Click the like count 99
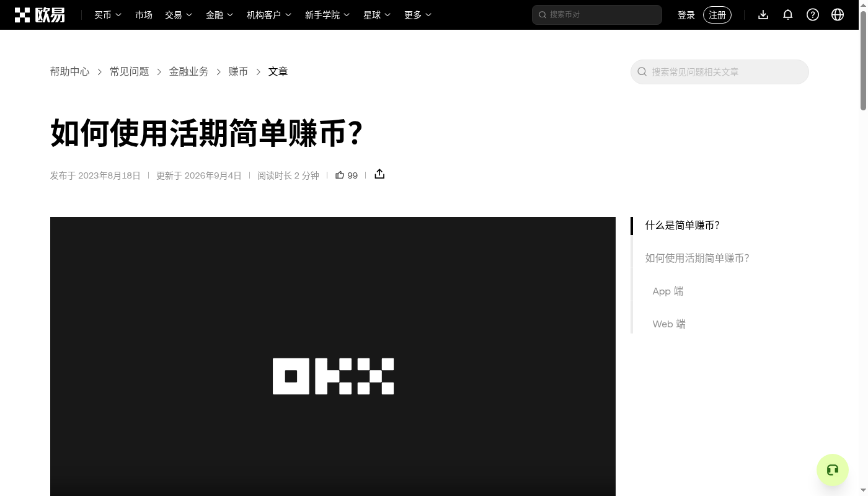868x496 pixels. point(353,175)
